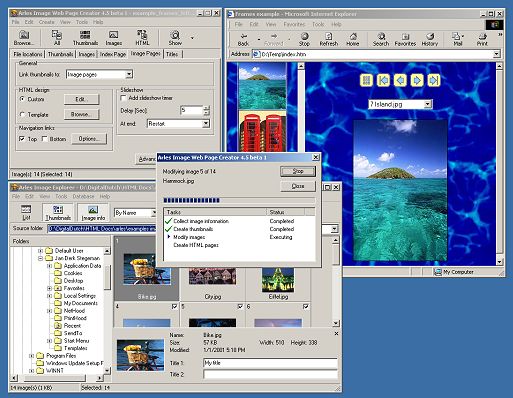Open the At end dropdown
513x398 pixels.
click(x=206, y=124)
